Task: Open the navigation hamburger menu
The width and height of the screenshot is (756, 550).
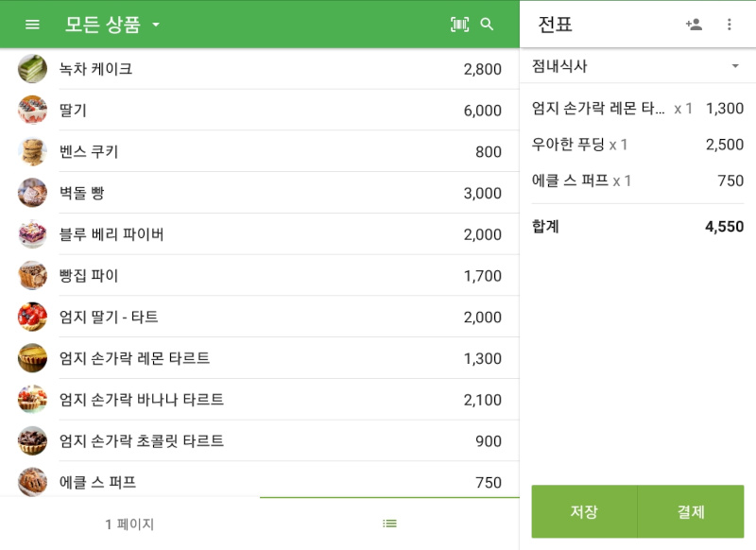Action: tap(31, 24)
